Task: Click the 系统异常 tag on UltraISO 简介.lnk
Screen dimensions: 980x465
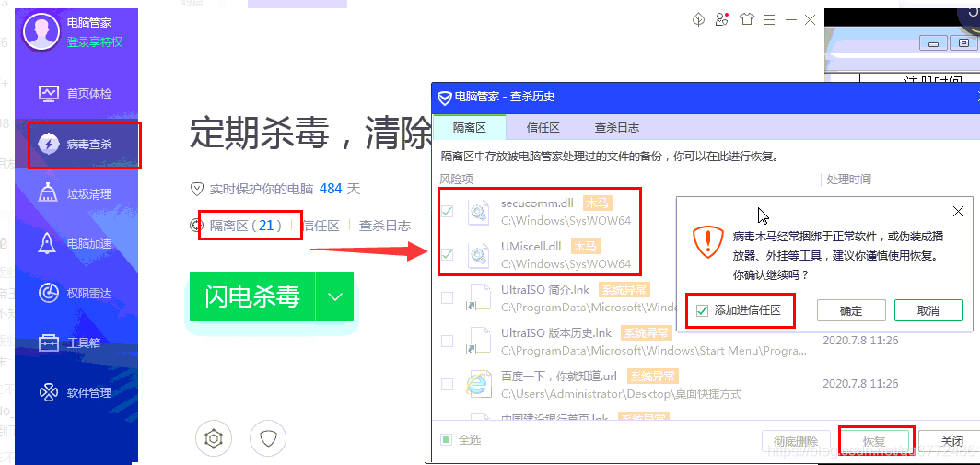Action: [624, 289]
